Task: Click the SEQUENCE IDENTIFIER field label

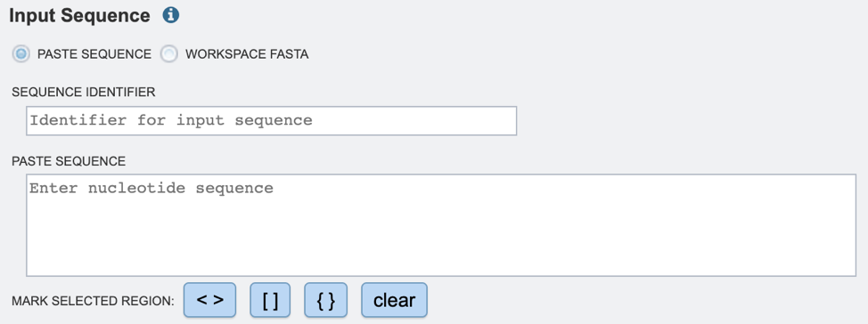Action: coord(84,93)
